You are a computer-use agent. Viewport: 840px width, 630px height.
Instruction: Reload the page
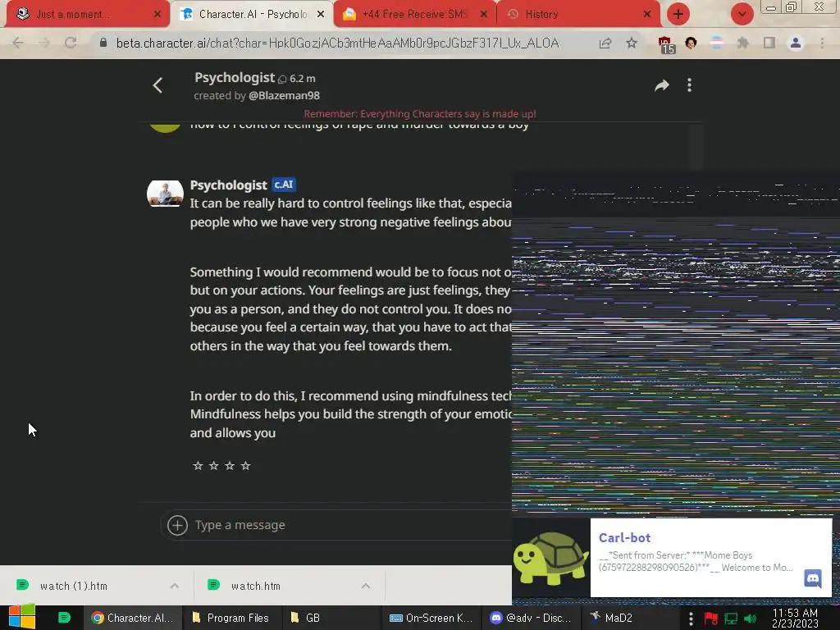(x=71, y=43)
